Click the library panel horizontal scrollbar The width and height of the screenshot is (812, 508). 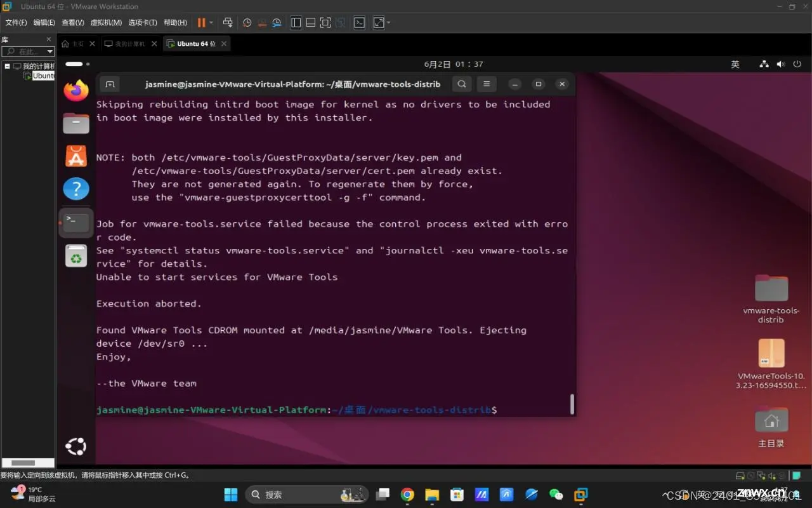(x=23, y=463)
